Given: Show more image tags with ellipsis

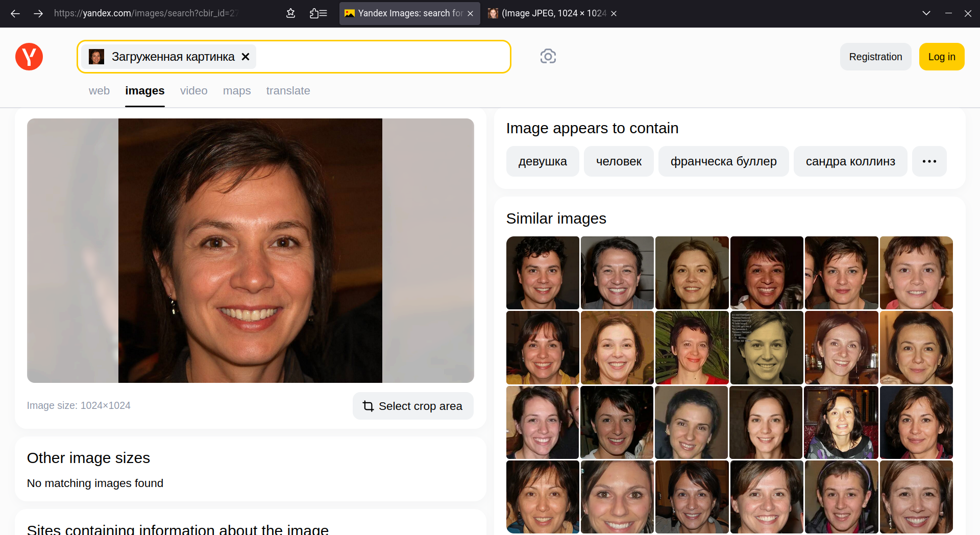Looking at the screenshot, I should click(929, 161).
